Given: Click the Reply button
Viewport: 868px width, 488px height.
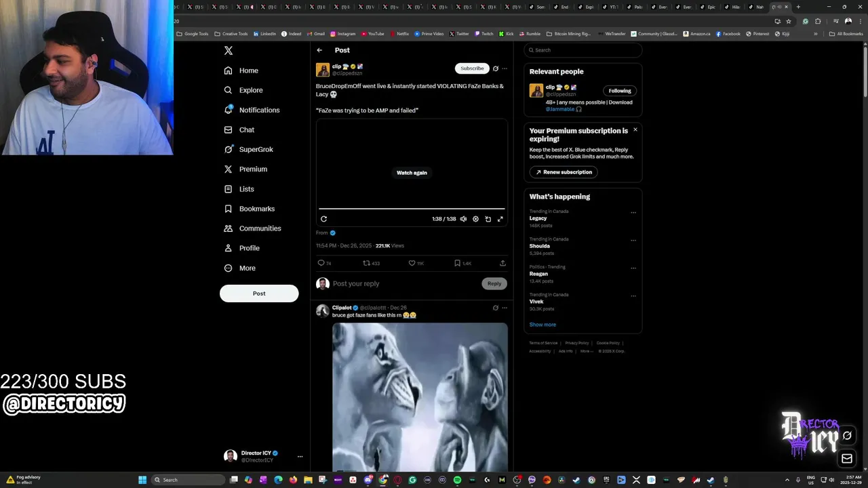Looking at the screenshot, I should tap(494, 283).
